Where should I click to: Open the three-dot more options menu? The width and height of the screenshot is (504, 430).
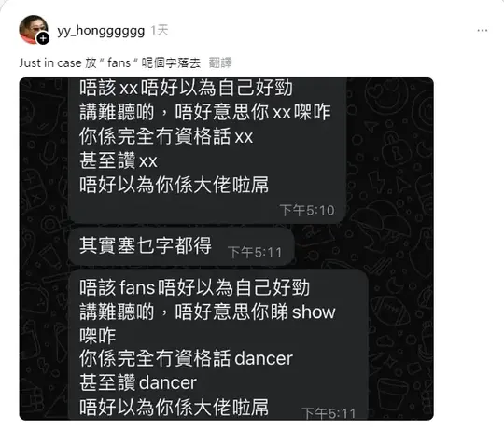[x=483, y=31]
